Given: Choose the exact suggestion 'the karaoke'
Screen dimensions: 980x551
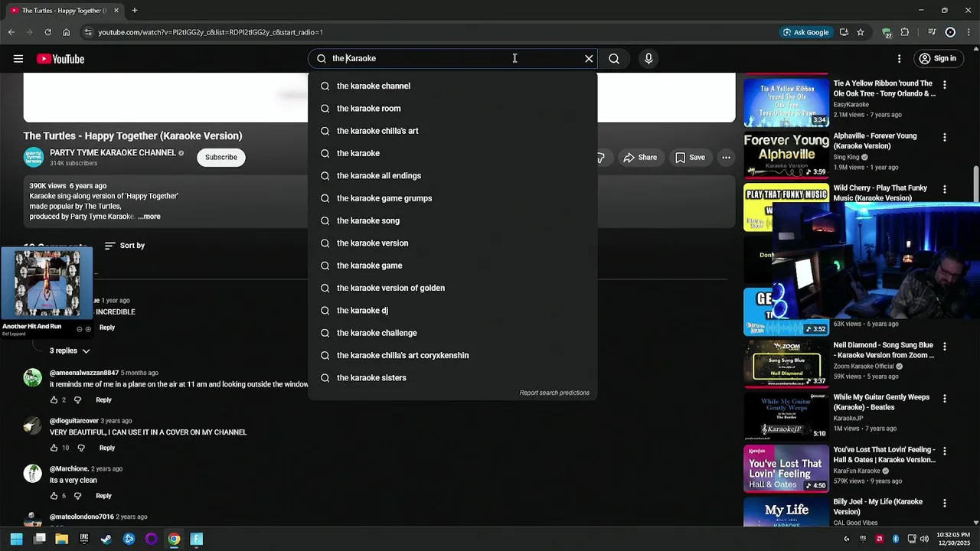Looking at the screenshot, I should (452, 153).
